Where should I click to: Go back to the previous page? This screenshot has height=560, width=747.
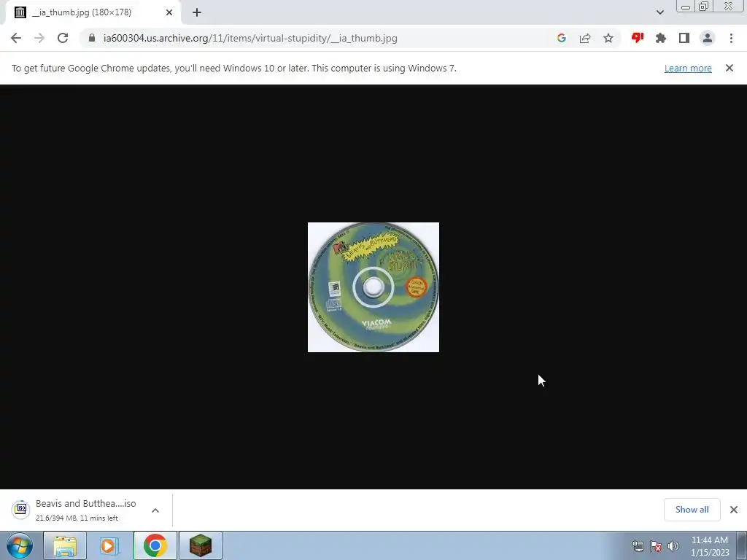pos(16,38)
